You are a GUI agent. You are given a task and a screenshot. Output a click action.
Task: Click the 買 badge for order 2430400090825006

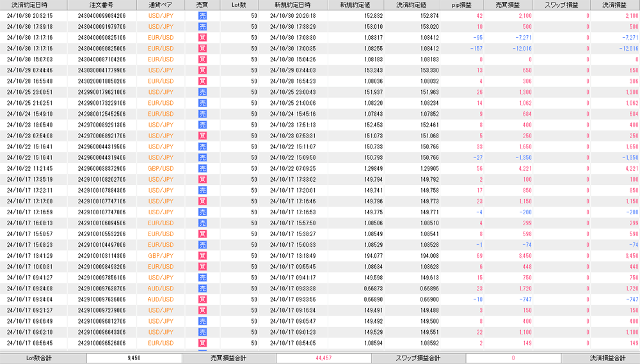coord(202,49)
